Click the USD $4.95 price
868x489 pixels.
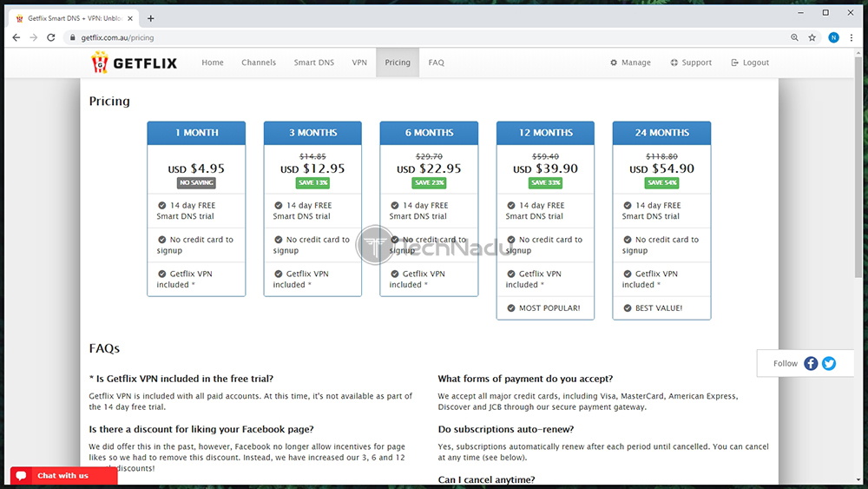196,169
